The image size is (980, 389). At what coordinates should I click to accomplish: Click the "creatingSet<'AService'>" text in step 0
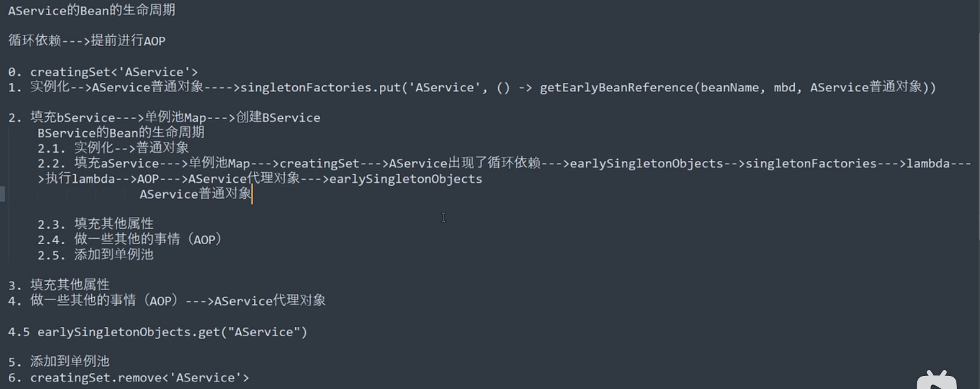114,72
